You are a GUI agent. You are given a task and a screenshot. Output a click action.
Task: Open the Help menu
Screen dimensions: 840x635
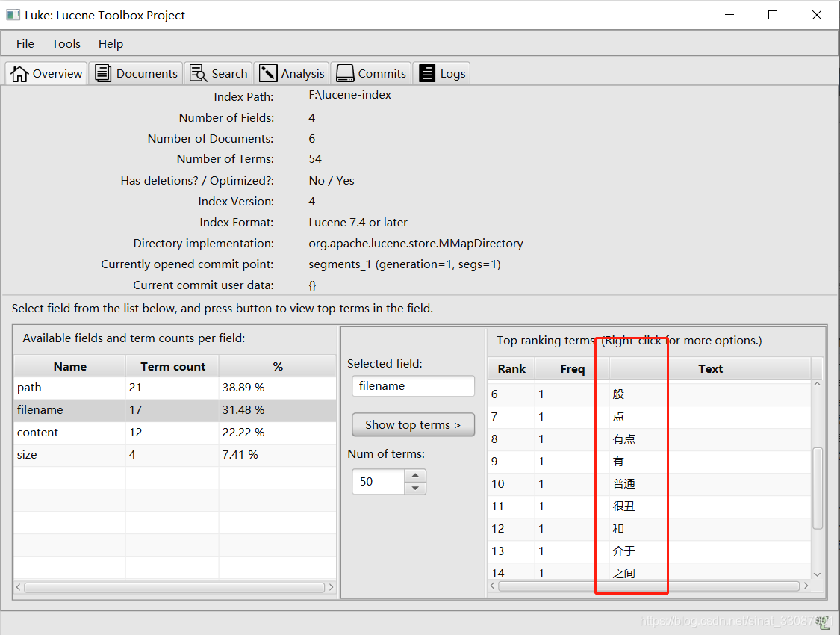pyautogui.click(x=111, y=44)
